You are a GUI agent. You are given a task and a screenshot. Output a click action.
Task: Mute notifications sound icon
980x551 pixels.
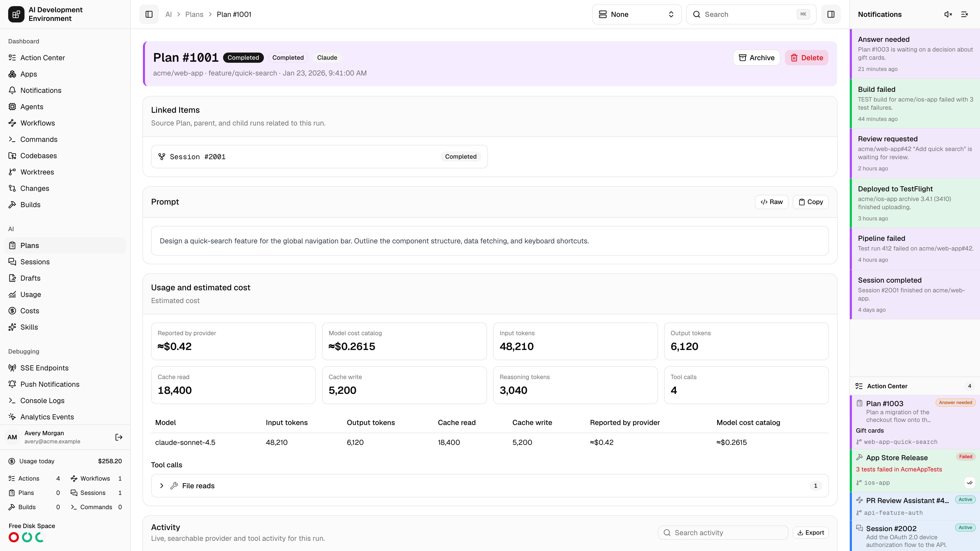[x=948, y=15]
